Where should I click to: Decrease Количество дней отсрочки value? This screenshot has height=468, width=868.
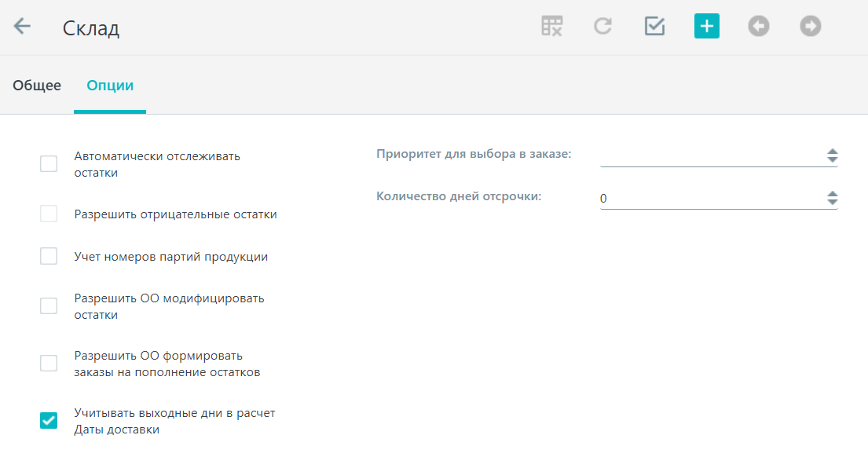[x=833, y=202]
